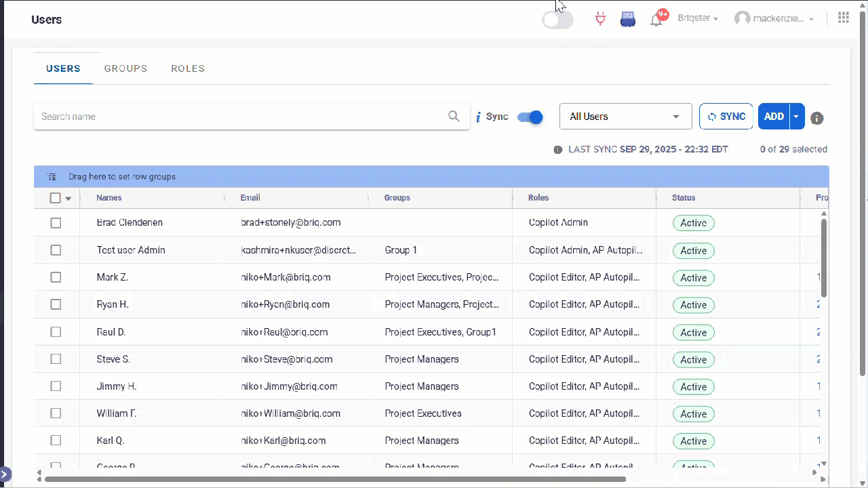Sort by the Groups column header
The image size is (868, 488).
pos(397,198)
